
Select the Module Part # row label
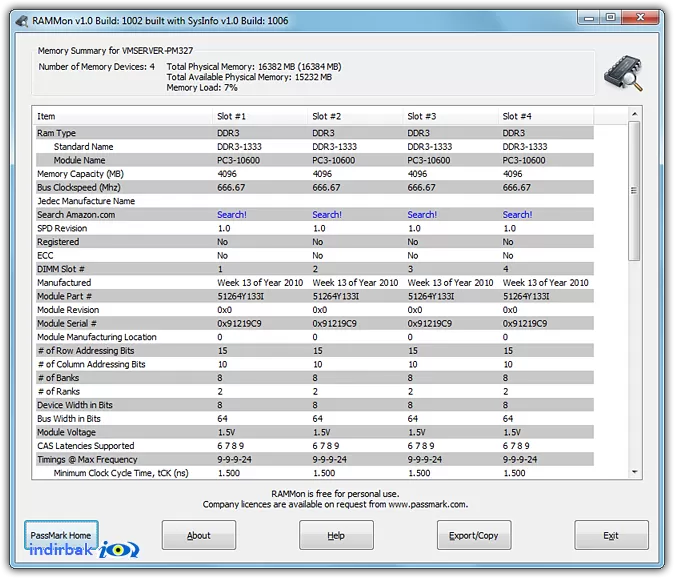pyautogui.click(x=64, y=296)
